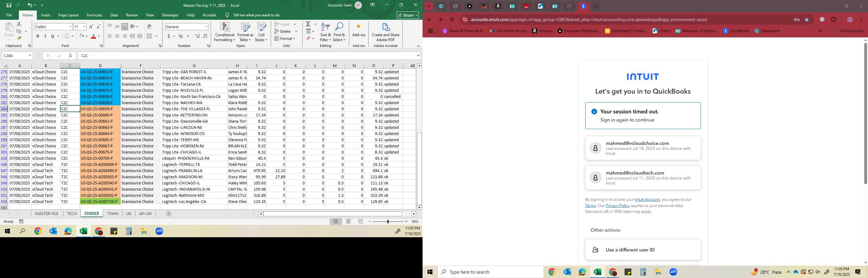Viewport: 868px width, 278px height.
Task: Expand the Name Box dropdown arrow
Action: click(x=30, y=56)
